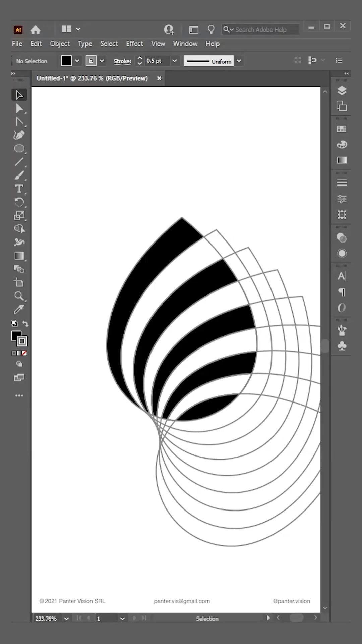Select the Direct Selection tool
The height and width of the screenshot is (644, 362).
point(19,109)
